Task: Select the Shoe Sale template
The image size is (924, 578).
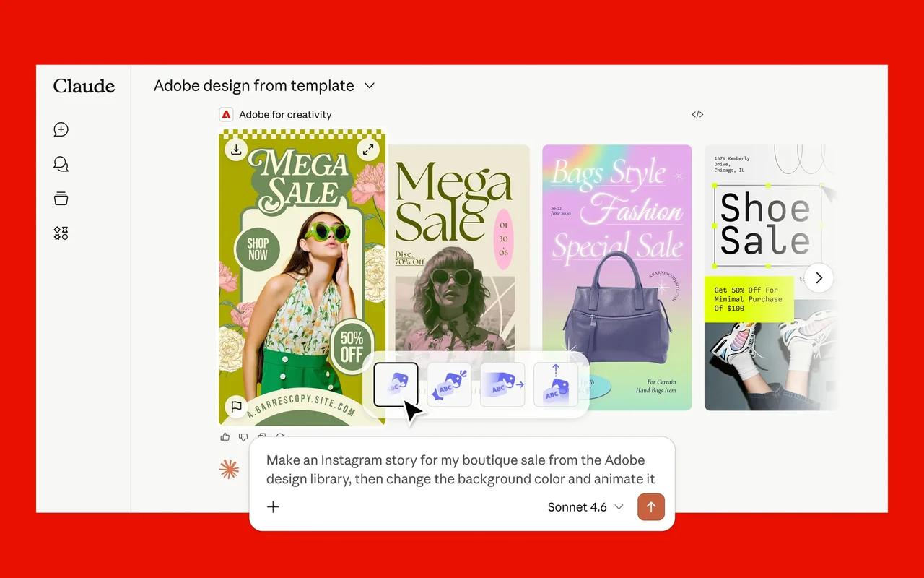Action: tap(771, 277)
